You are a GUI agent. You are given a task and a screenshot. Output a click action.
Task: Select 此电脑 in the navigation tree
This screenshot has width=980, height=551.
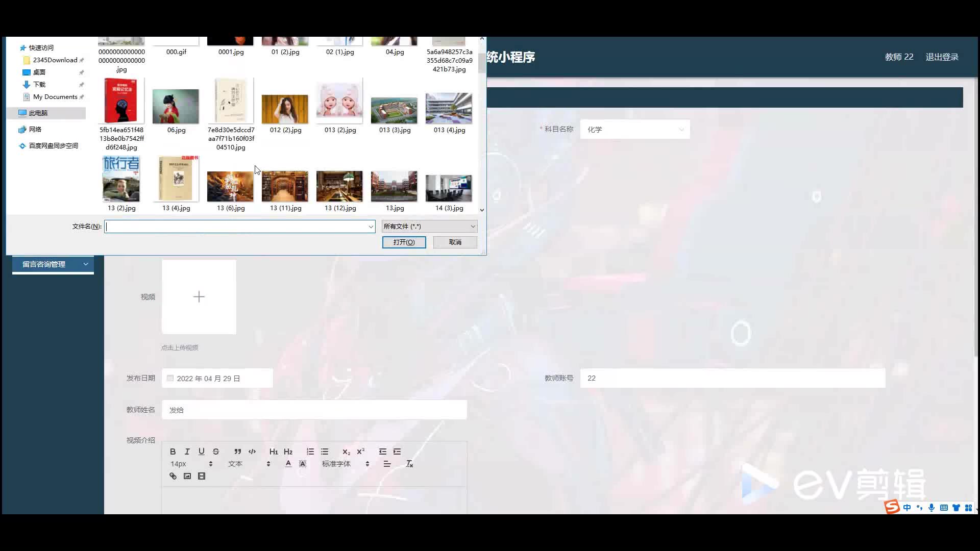38,113
